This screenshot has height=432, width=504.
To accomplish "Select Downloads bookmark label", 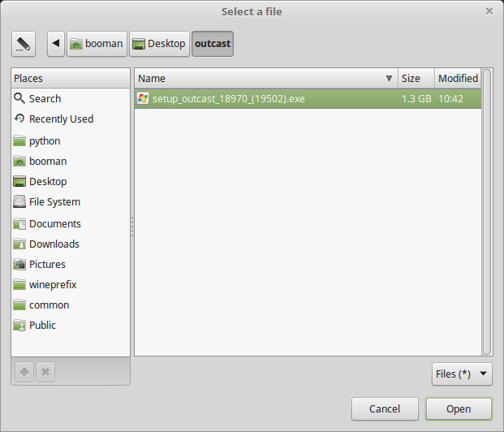I will tap(54, 244).
